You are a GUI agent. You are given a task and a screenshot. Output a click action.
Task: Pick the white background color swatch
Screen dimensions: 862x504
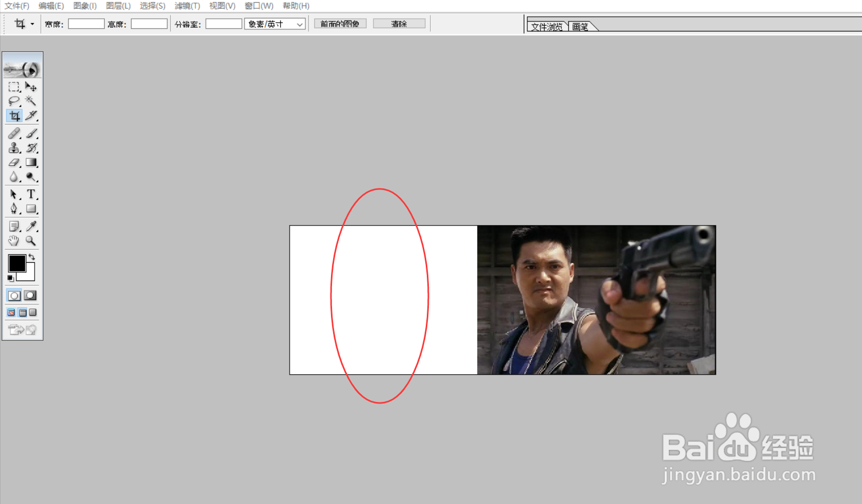pyautogui.click(x=29, y=275)
